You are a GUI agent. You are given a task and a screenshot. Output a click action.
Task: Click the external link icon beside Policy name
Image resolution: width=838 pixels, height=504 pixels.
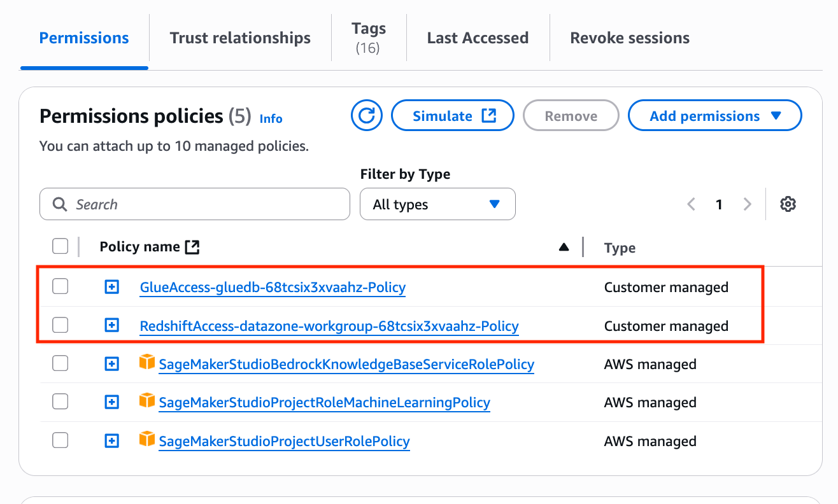(x=192, y=247)
